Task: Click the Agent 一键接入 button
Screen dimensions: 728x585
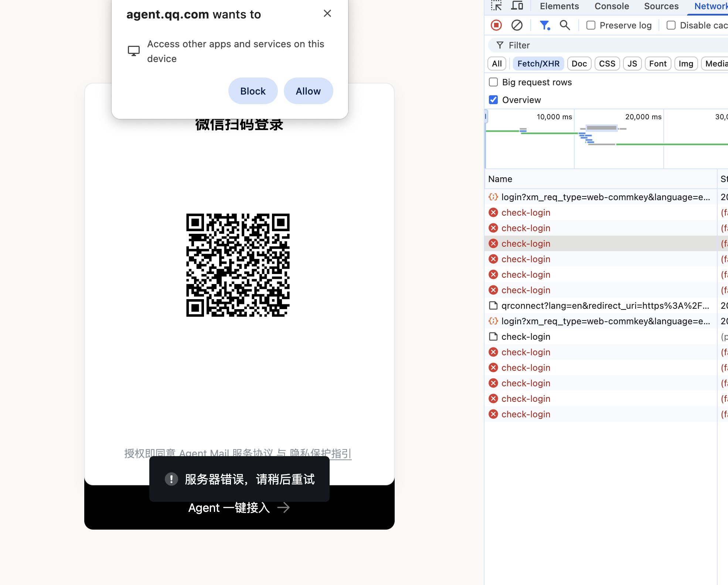Action: pyautogui.click(x=239, y=508)
